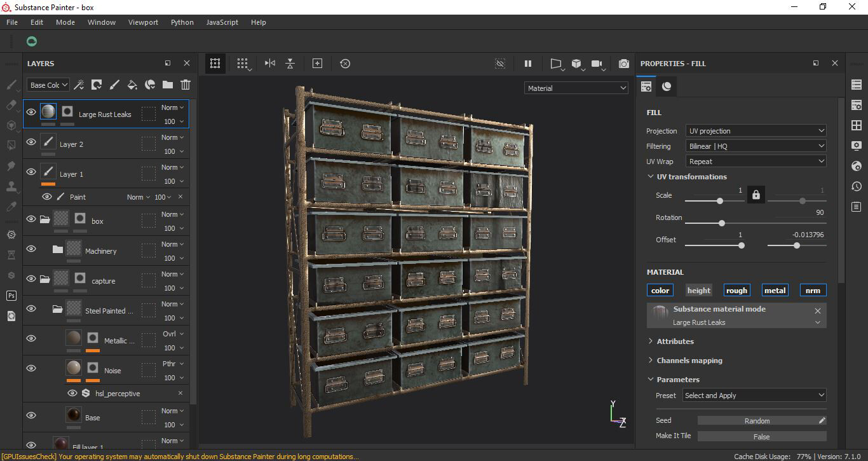This screenshot has height=461, width=868.
Task: Open the Display Settings monitor gear icon
Action: point(856,146)
